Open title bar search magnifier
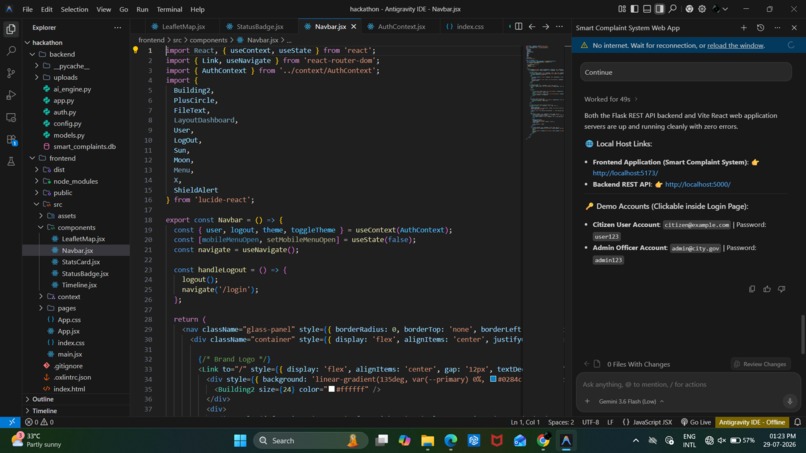This screenshot has width=806, height=453. [672, 9]
